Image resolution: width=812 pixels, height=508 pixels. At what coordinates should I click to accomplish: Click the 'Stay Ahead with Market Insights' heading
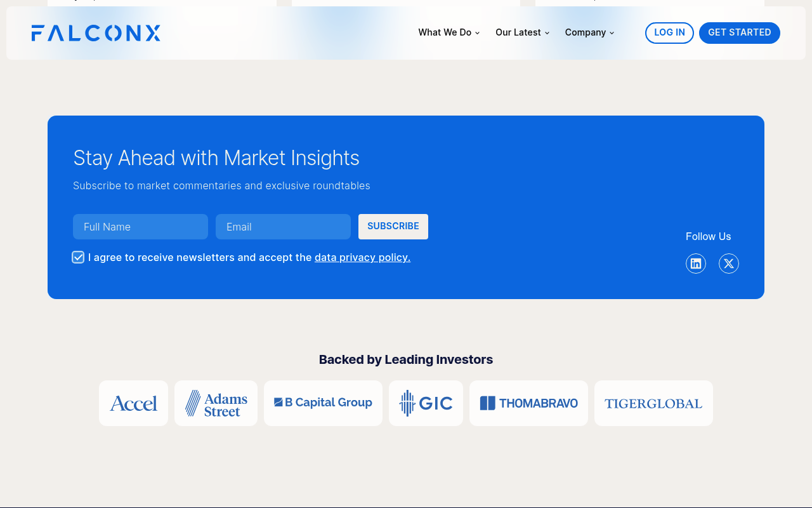click(x=216, y=158)
